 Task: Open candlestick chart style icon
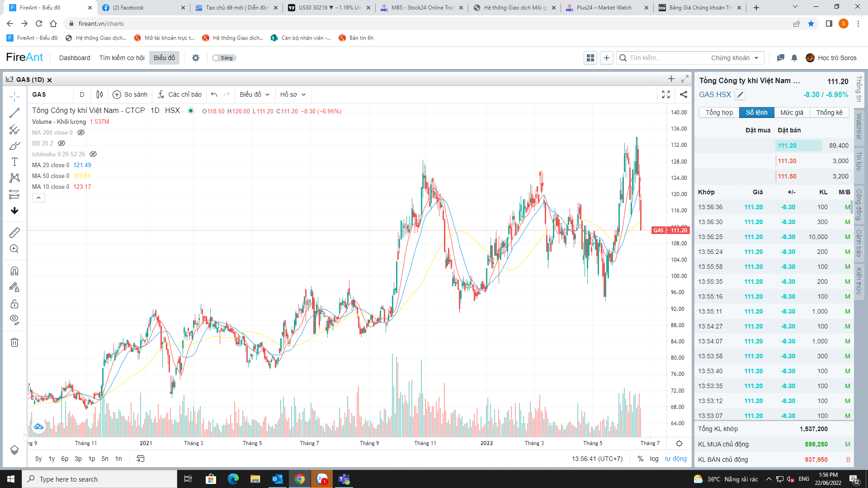(x=99, y=94)
